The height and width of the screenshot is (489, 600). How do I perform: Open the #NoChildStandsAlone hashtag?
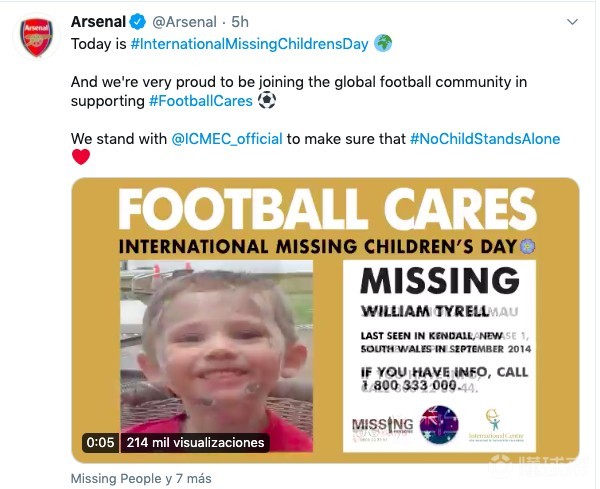pyautogui.click(x=485, y=138)
